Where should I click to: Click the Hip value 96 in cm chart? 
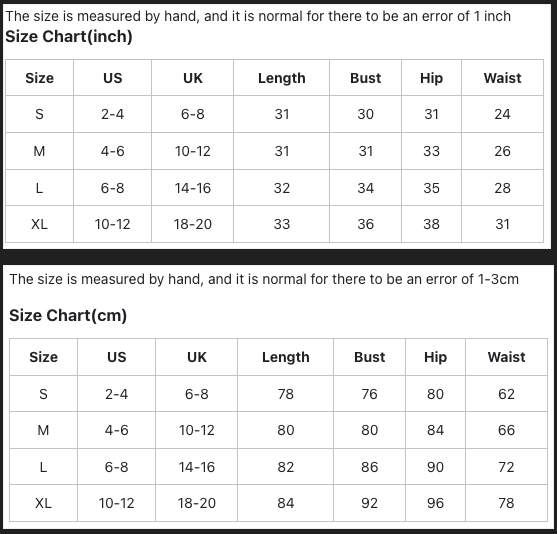pos(435,503)
